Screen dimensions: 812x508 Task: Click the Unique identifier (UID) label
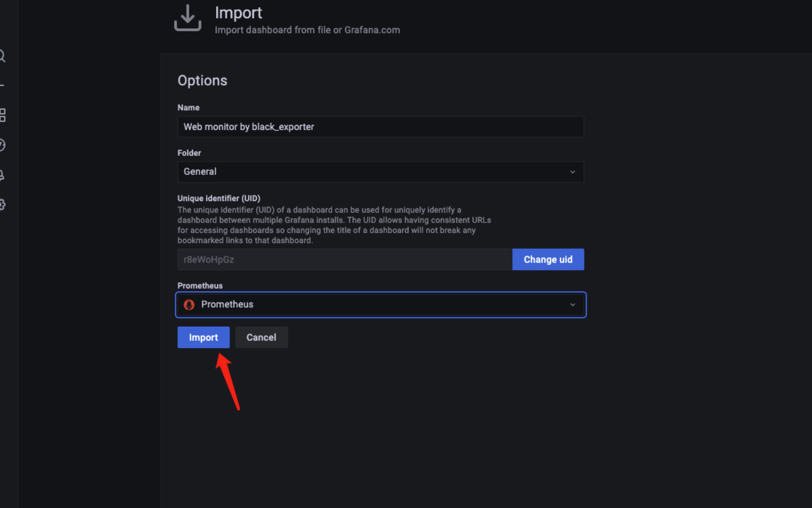pos(219,198)
